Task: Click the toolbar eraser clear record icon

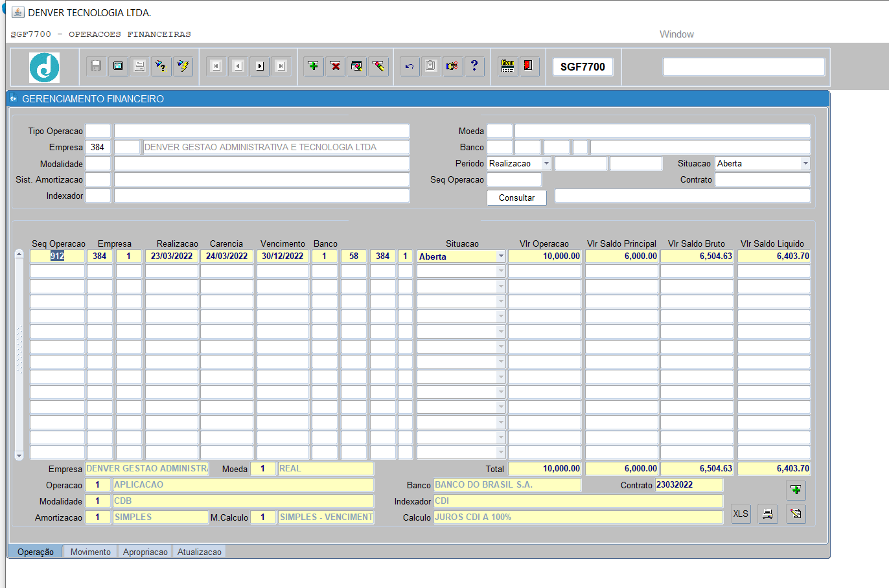Action: coord(378,66)
